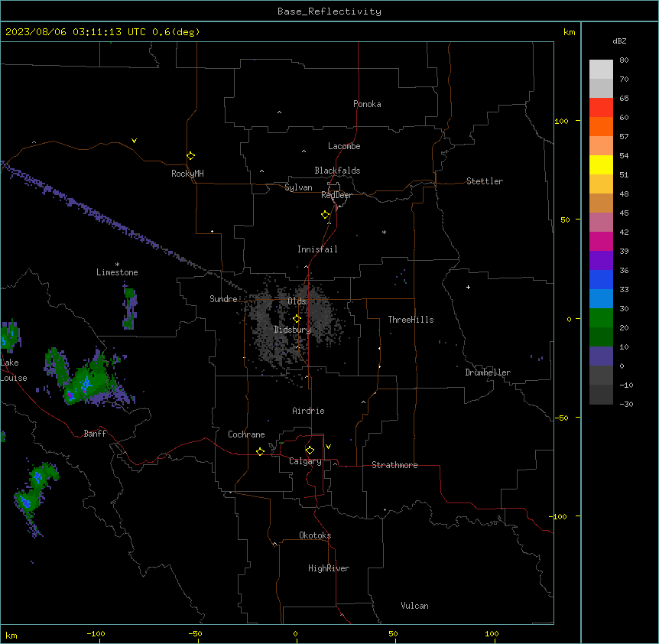Click the white plus marker north of Drumheller

(468, 287)
